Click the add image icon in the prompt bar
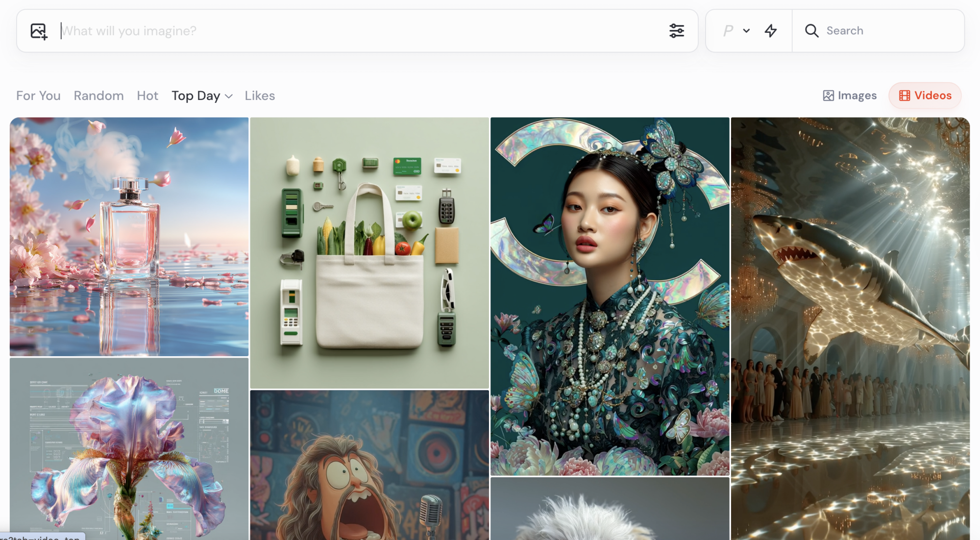 [x=39, y=30]
